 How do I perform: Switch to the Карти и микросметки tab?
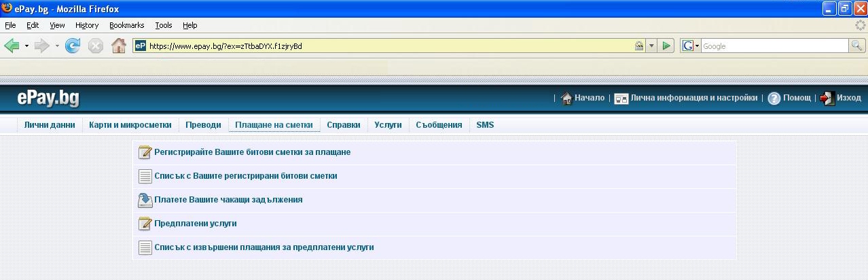130,125
